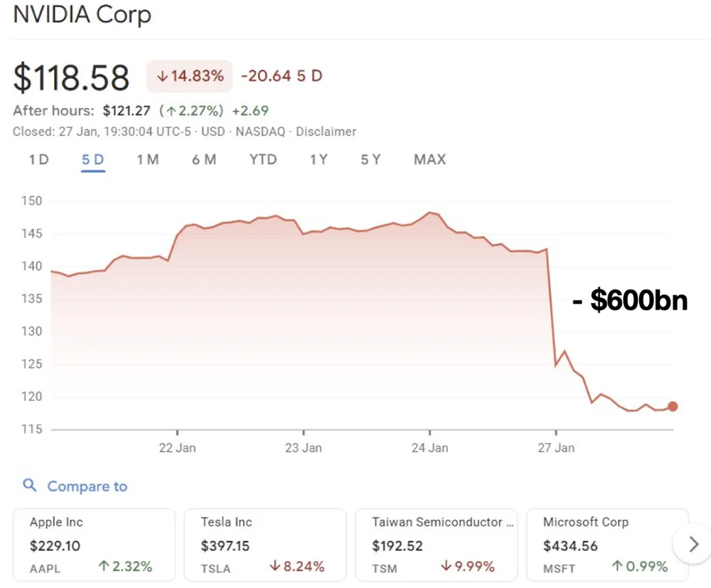The height and width of the screenshot is (588, 711).
Task: Select the Taiwan Semiconductor comparison card
Action: 435,545
